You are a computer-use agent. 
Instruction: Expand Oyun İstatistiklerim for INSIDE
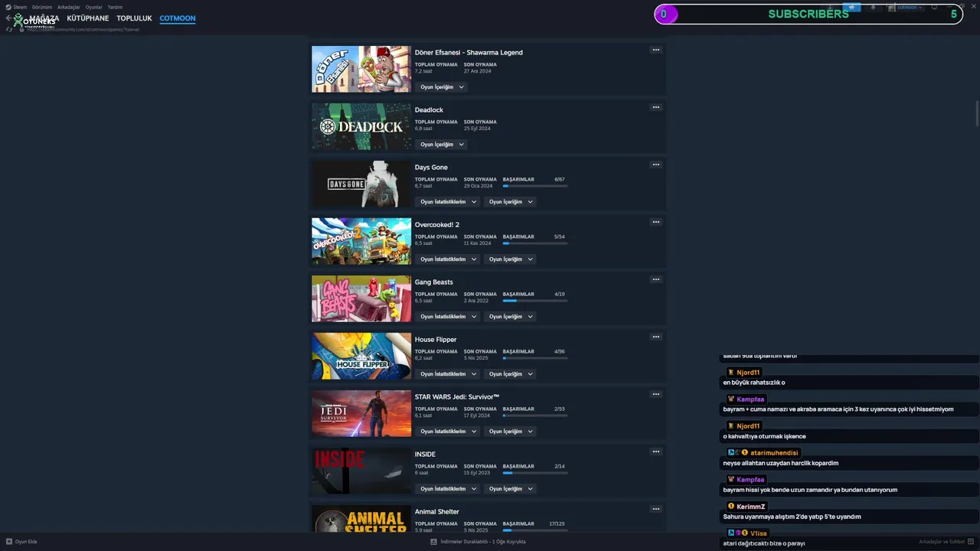[448, 489]
